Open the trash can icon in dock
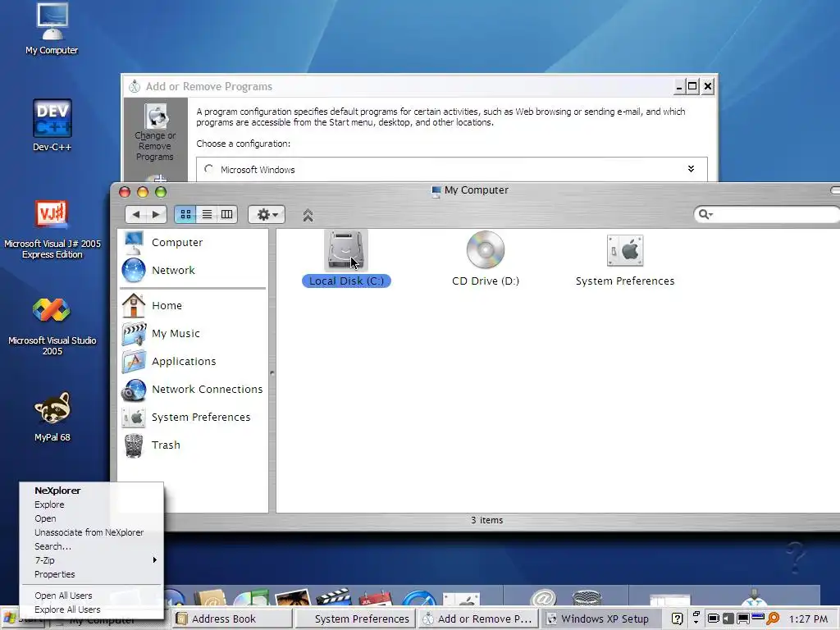Viewport: 840px width, 630px height. point(587,598)
